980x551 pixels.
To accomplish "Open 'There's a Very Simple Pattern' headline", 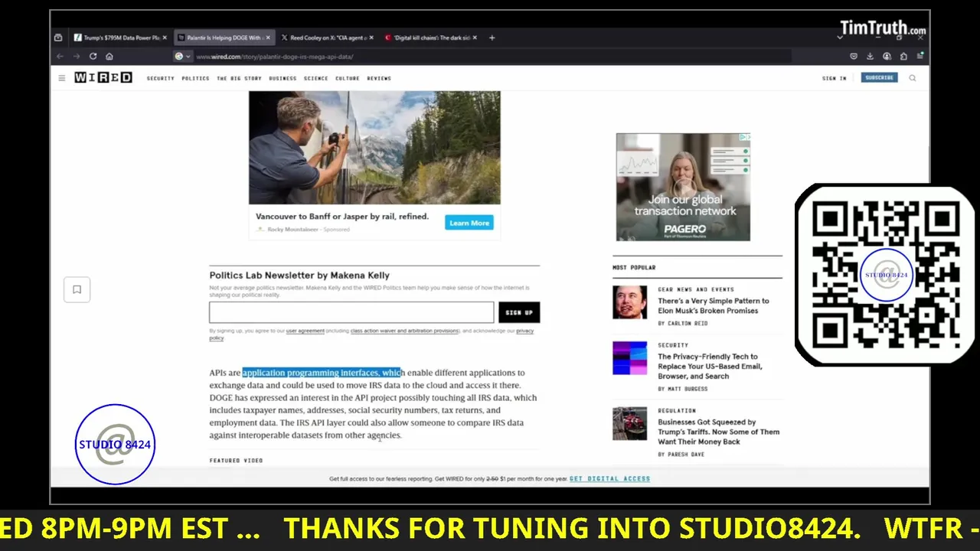I will [x=714, y=305].
